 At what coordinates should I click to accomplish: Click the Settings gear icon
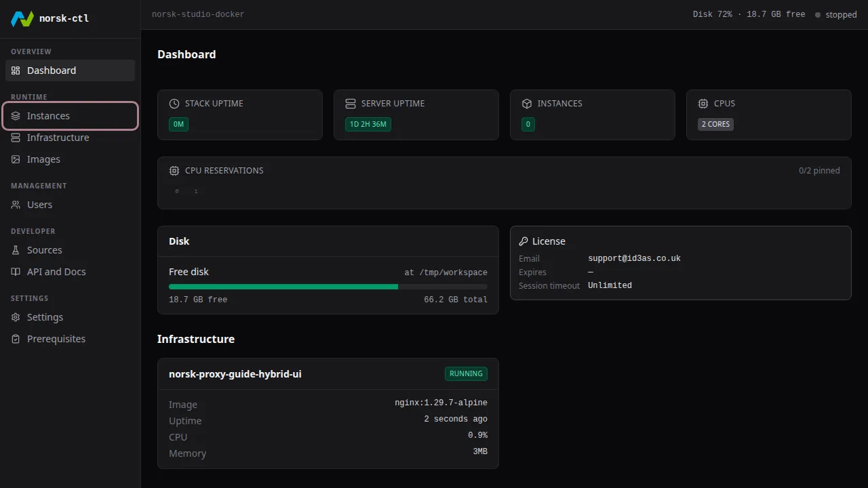(16, 317)
